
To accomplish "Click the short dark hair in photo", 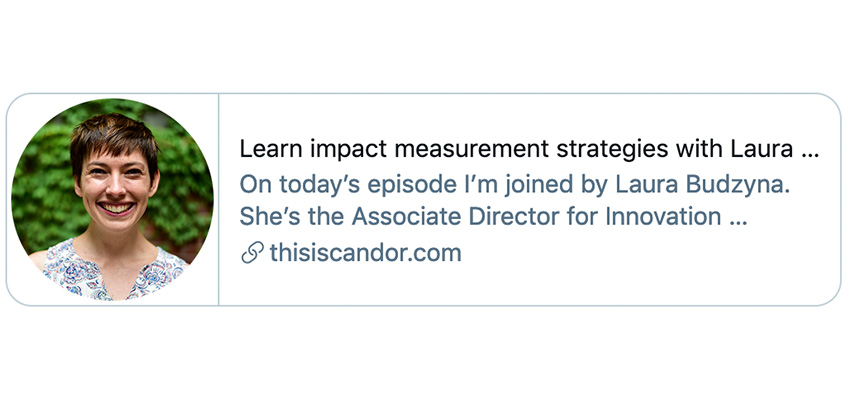I will [x=114, y=136].
